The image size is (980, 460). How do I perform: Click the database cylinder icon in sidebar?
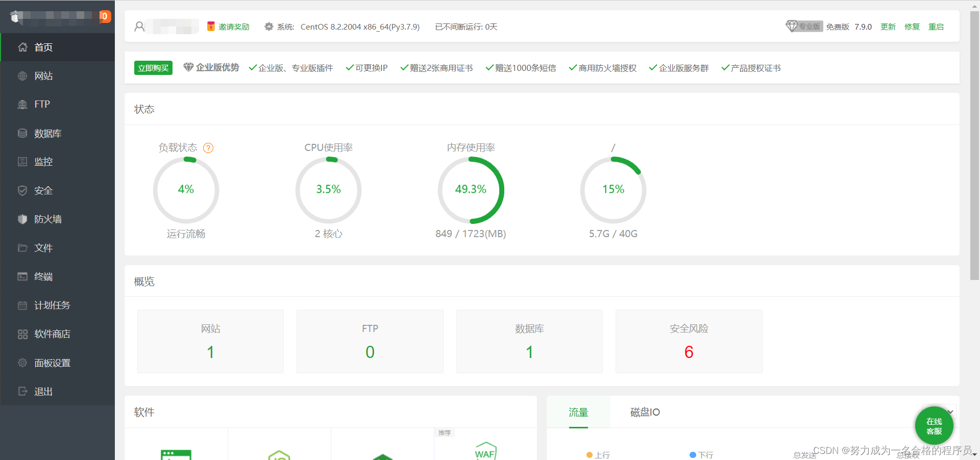(22, 134)
